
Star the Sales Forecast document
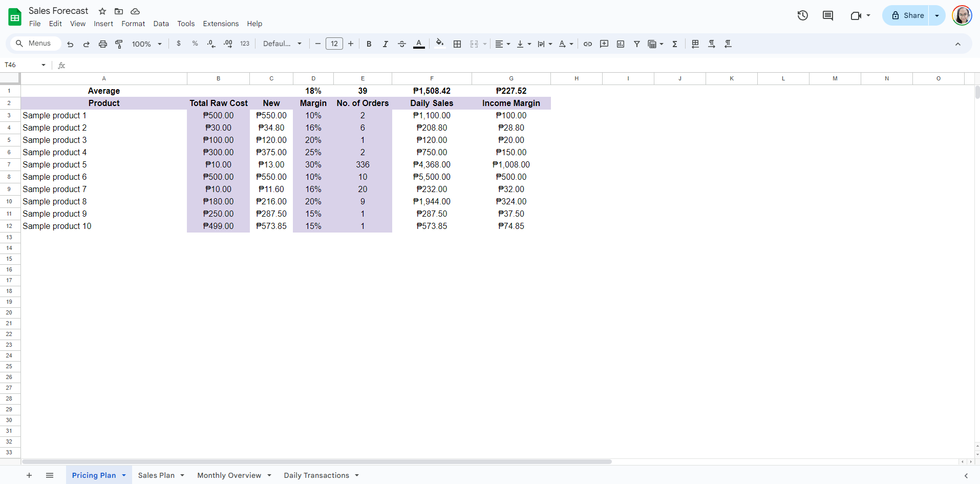(x=102, y=11)
